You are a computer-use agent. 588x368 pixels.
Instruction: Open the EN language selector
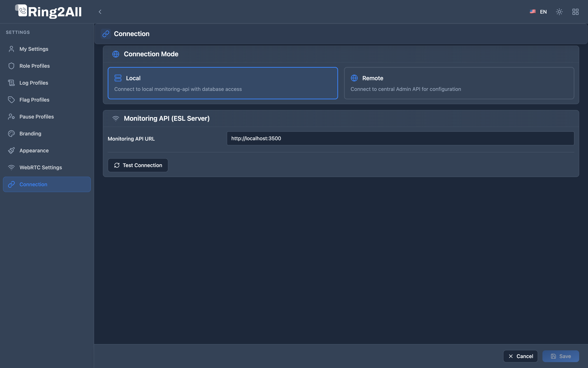(538, 12)
